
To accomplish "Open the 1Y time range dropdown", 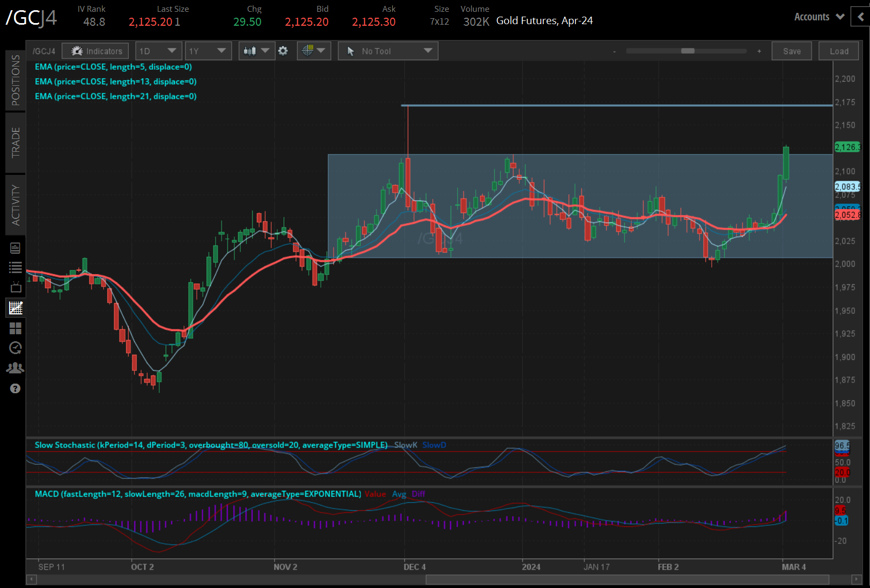I will (x=208, y=51).
